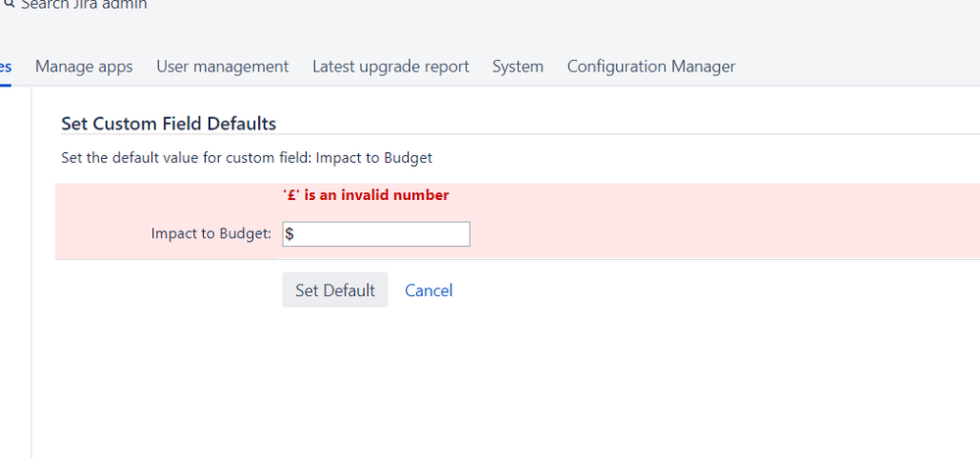Click the red invalid number error message
The height and width of the screenshot is (458, 980).
[365, 195]
